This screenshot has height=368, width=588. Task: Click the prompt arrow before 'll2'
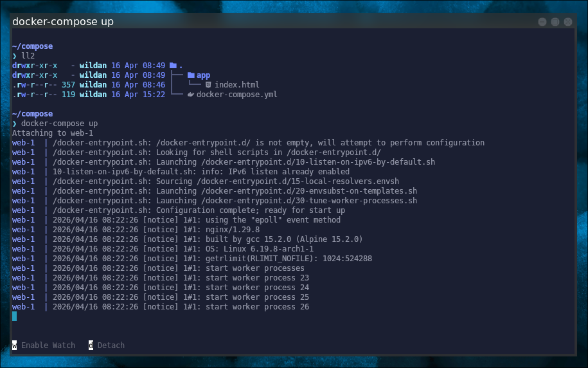pyautogui.click(x=14, y=56)
